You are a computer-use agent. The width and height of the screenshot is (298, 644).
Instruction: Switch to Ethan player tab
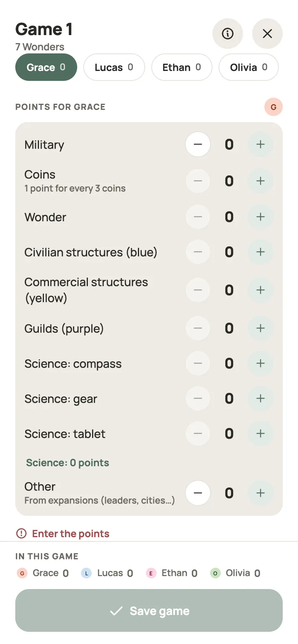(182, 67)
